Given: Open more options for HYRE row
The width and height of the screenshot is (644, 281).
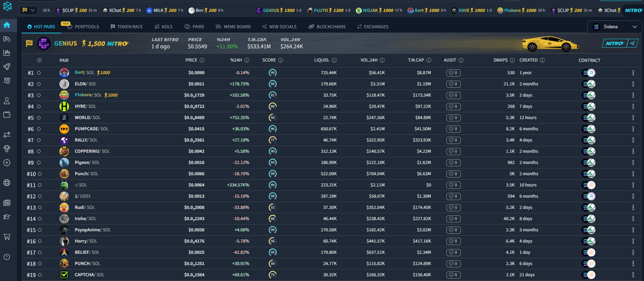Looking at the screenshot, I should [633, 106].
